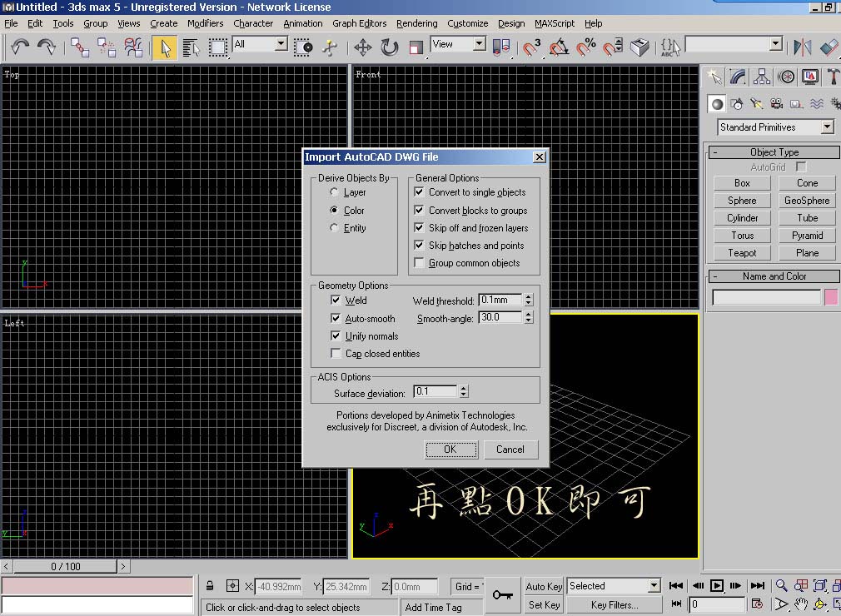Select the Layer radio button
841x616 pixels.
[334, 192]
